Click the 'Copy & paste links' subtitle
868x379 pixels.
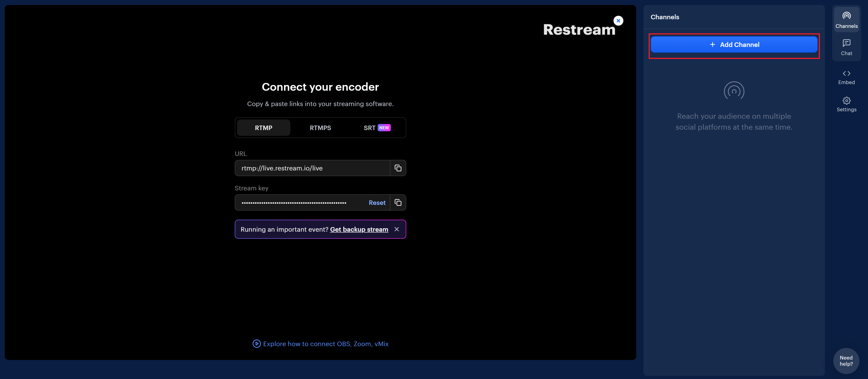coord(320,104)
